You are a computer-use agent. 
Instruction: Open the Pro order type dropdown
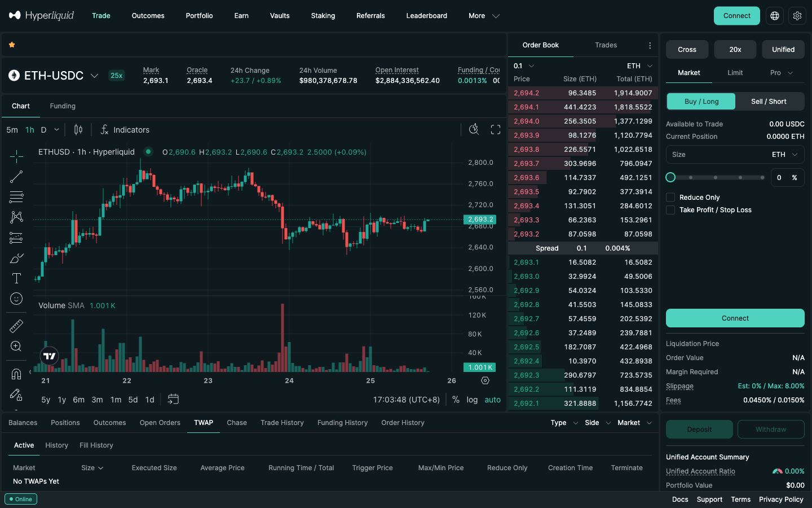pos(782,73)
